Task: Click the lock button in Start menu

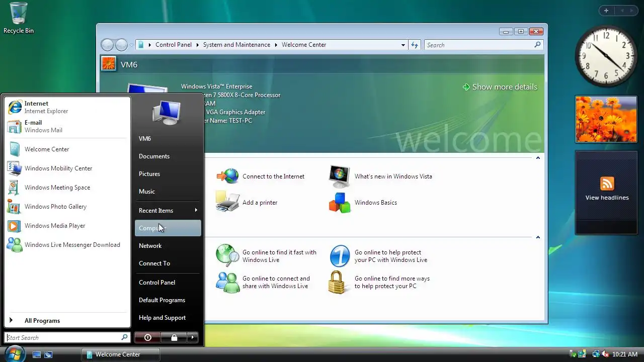Action: pyautogui.click(x=174, y=337)
